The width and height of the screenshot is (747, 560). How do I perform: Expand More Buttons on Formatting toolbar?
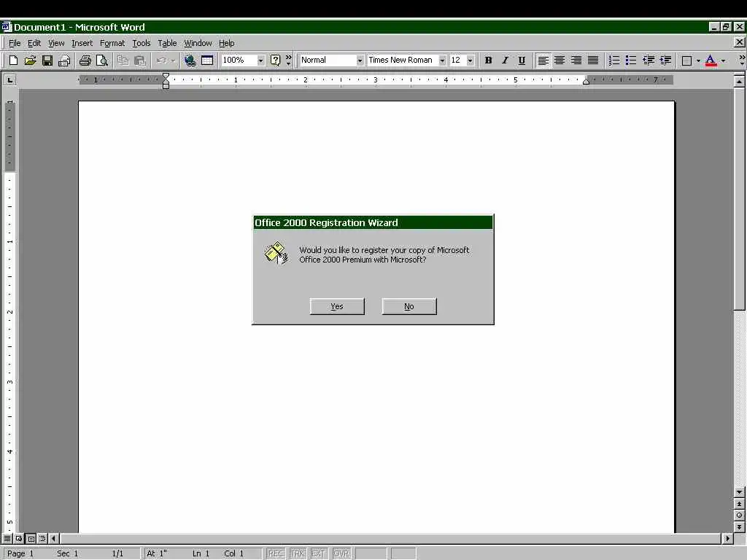click(742, 61)
